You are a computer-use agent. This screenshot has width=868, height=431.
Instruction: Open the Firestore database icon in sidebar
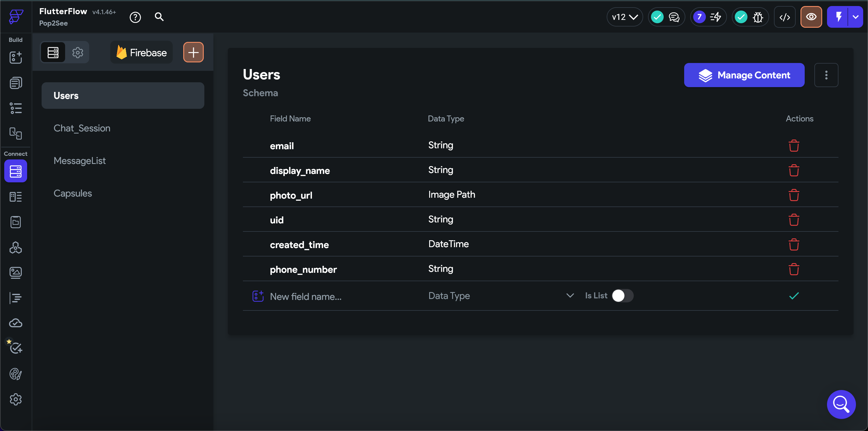[15, 171]
